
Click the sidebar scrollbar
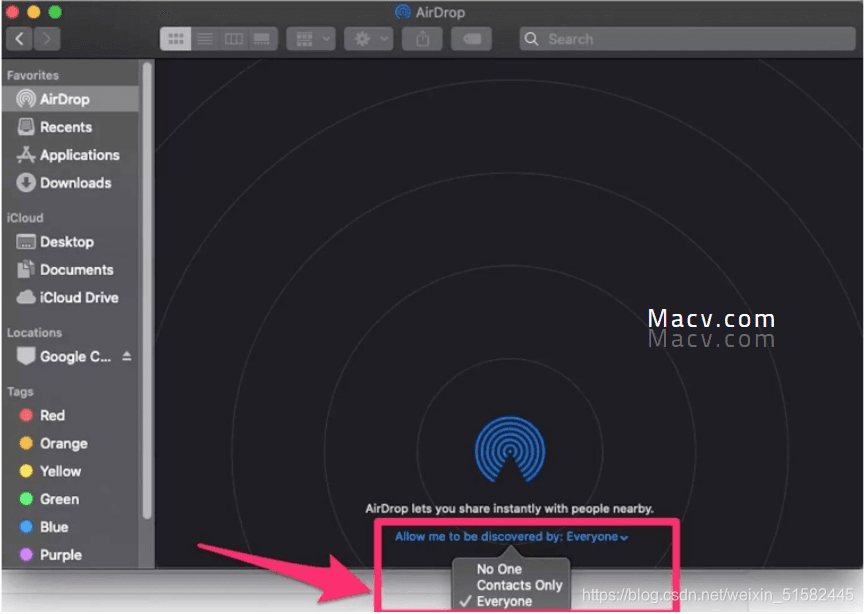(x=147, y=291)
